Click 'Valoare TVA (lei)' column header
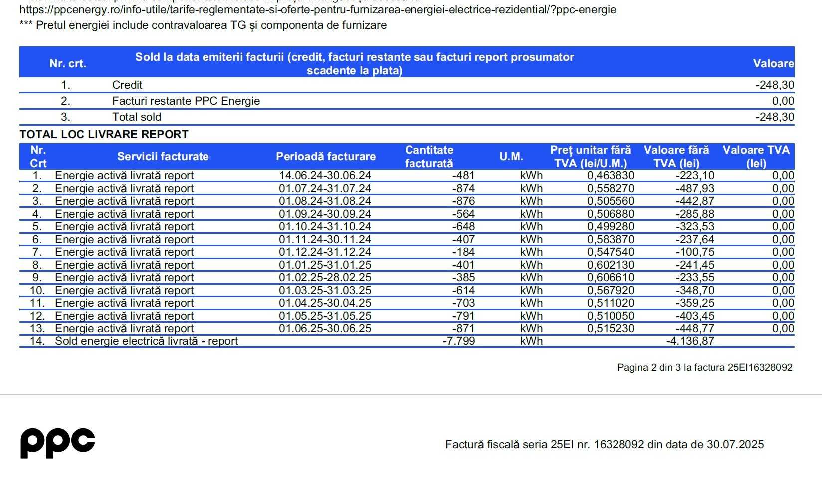This screenshot has width=822, height=504. 756,157
